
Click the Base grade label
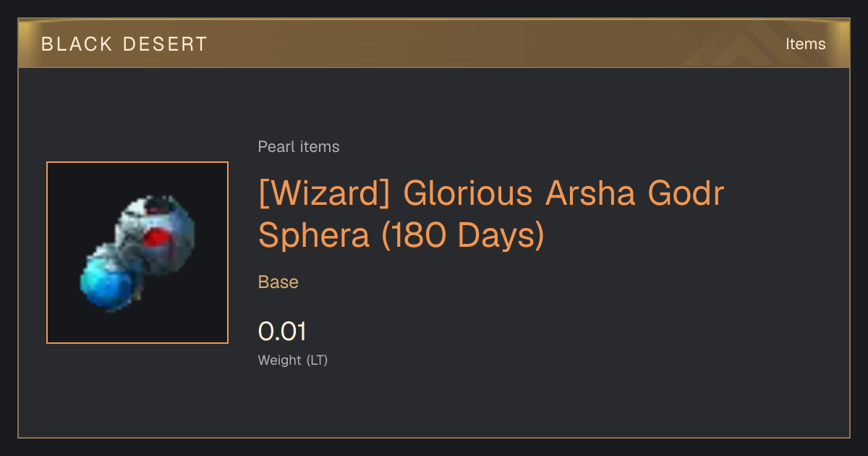(278, 282)
